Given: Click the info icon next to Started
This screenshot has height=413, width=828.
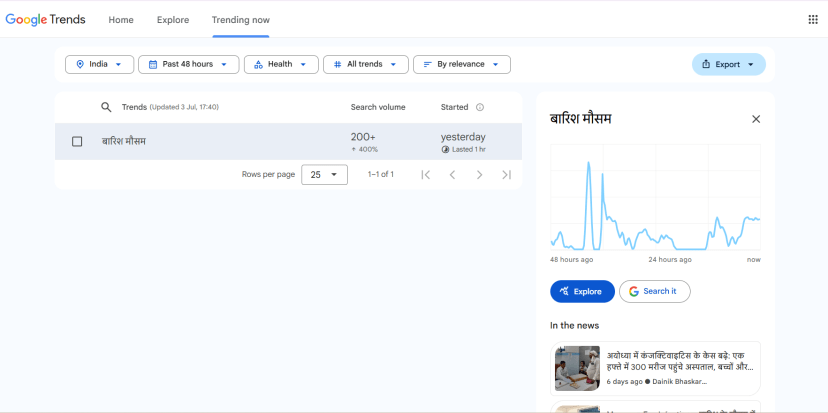Looking at the screenshot, I should (x=479, y=107).
